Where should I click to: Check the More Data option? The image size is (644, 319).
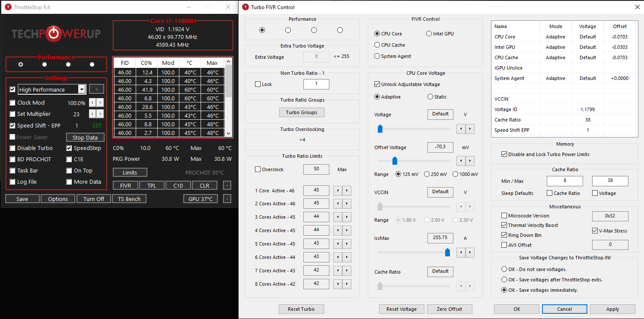tap(69, 182)
